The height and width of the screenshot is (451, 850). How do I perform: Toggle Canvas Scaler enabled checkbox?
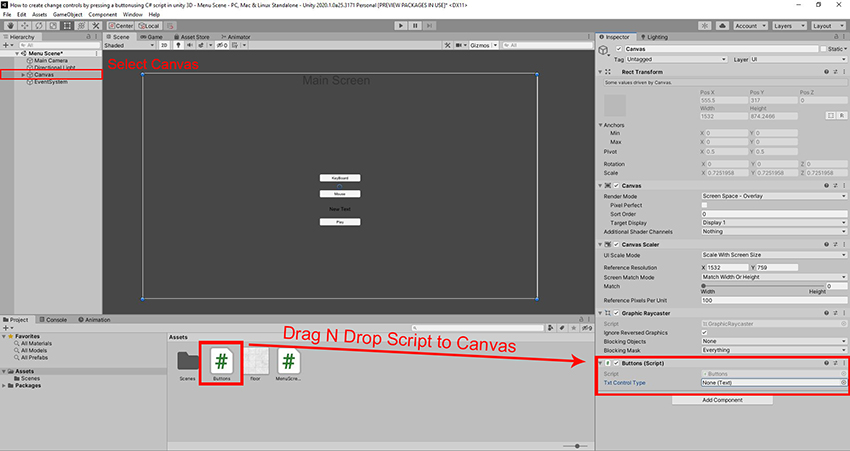pos(616,244)
